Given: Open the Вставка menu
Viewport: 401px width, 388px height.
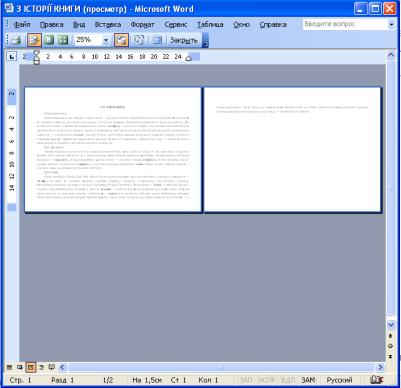Looking at the screenshot, I should tap(108, 25).
